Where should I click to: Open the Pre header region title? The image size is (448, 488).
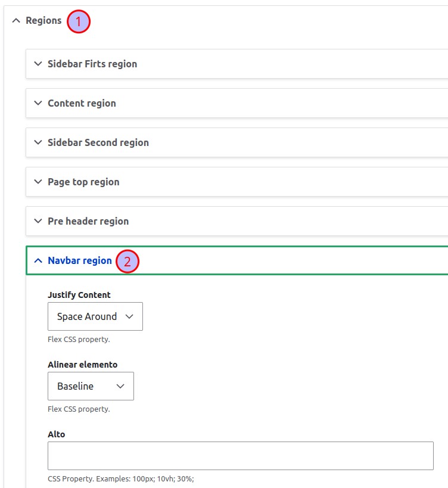[x=88, y=221]
